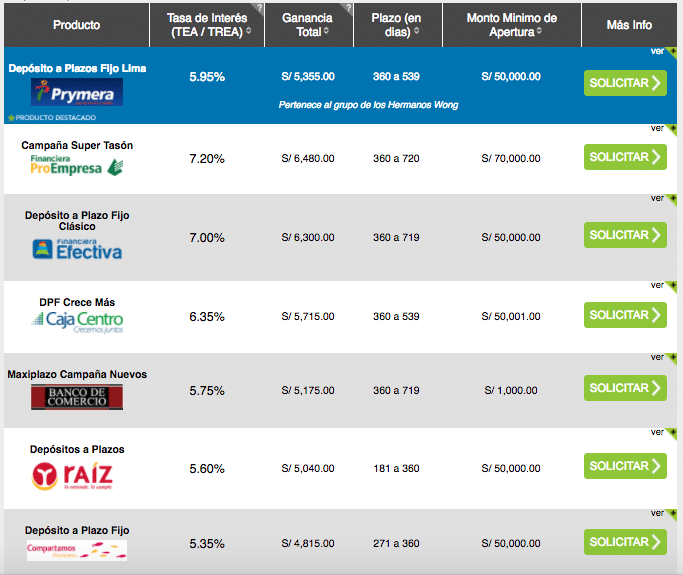Sort by Plazo (en días) column arrows

pos(416,31)
